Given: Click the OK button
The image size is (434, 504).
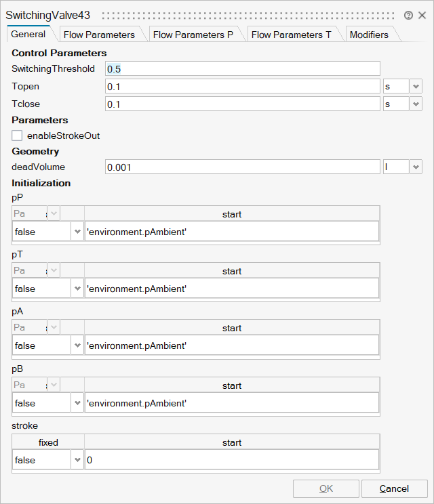Looking at the screenshot, I should tap(326, 488).
